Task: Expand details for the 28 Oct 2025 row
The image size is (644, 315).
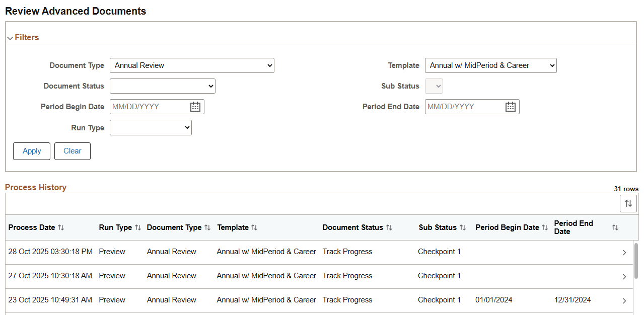Action: click(624, 252)
